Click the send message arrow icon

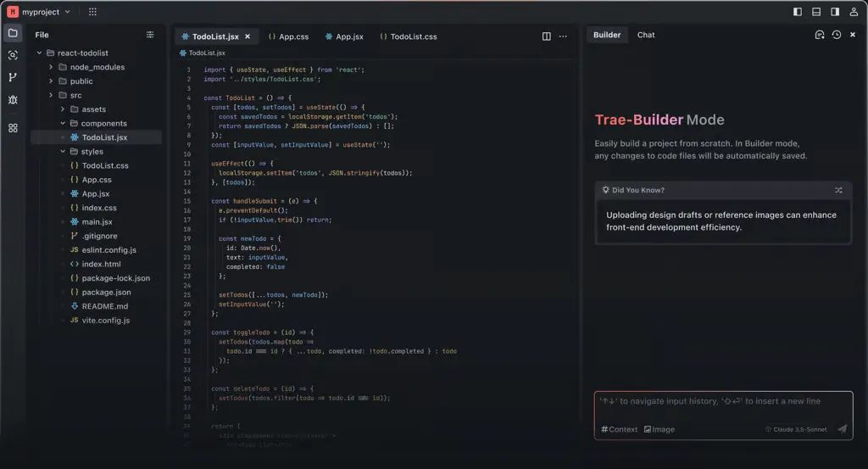[x=842, y=429]
